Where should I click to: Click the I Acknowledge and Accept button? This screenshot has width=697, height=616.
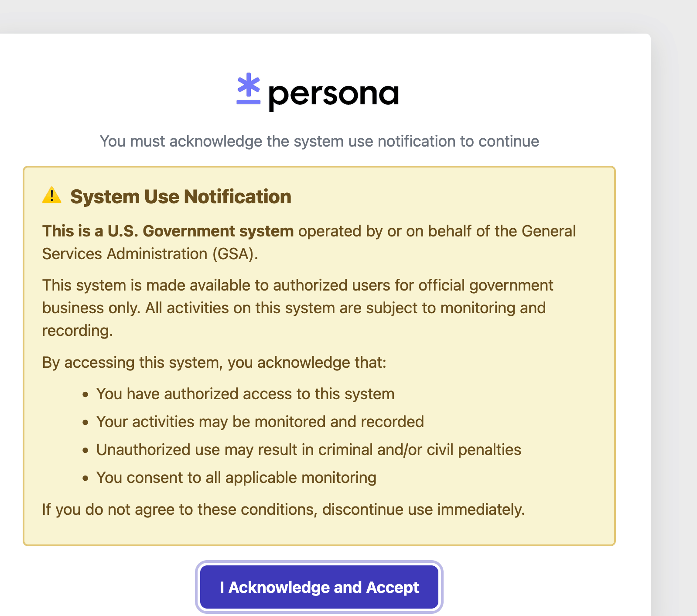point(319,587)
